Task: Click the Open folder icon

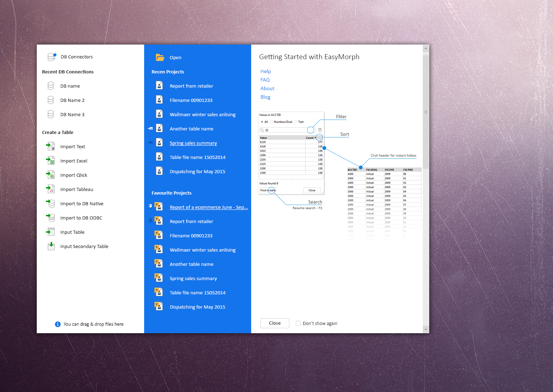Action: [160, 57]
